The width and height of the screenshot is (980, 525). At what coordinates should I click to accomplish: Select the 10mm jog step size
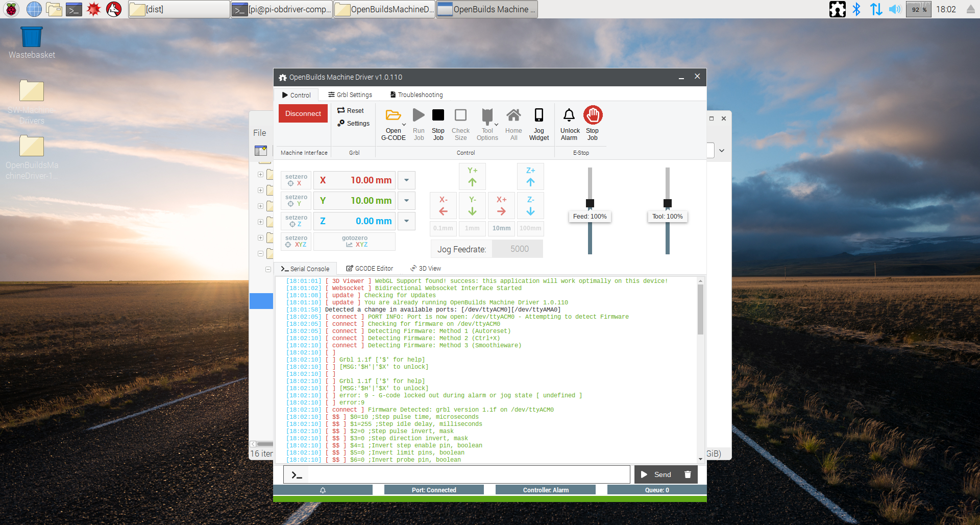tap(501, 228)
